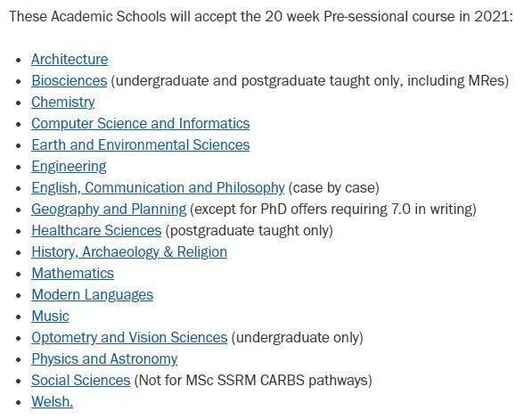This screenshot has height=420, width=524.
Task: Open Physics and Astronomy link
Action: point(104,359)
